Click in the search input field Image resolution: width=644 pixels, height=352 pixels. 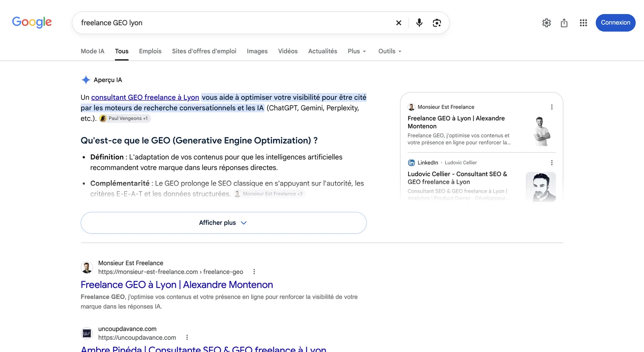233,23
